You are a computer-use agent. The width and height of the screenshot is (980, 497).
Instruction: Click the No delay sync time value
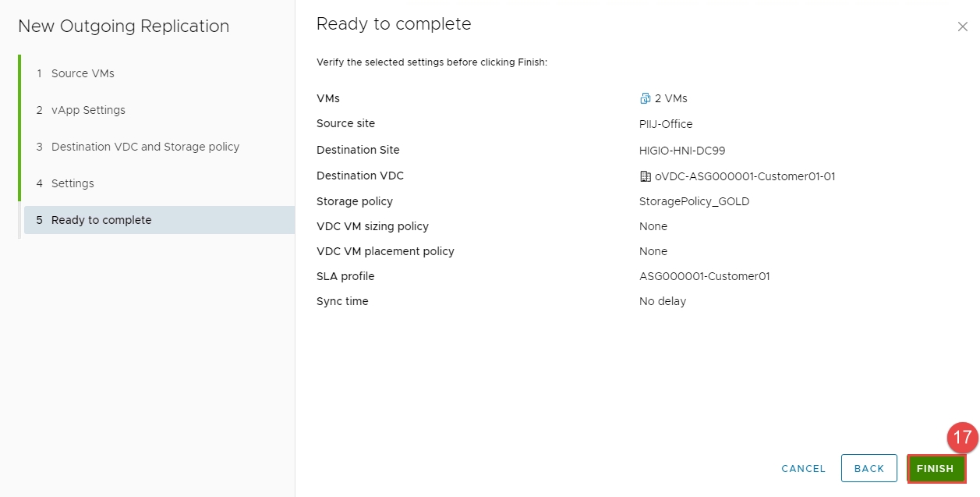pyautogui.click(x=663, y=301)
